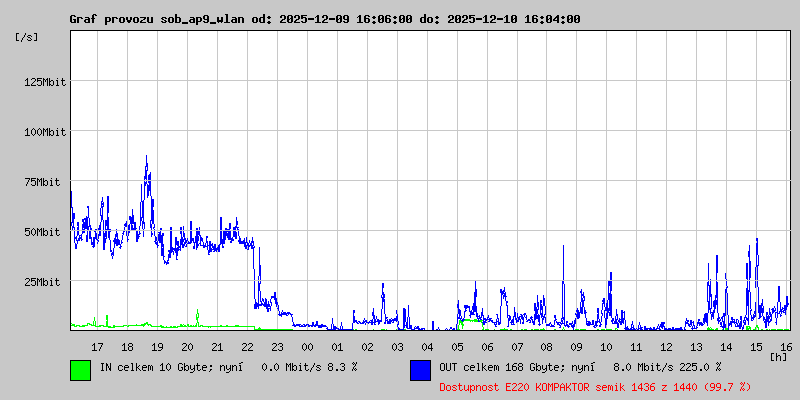Click the green IN legend color swatch

[x=81, y=370]
